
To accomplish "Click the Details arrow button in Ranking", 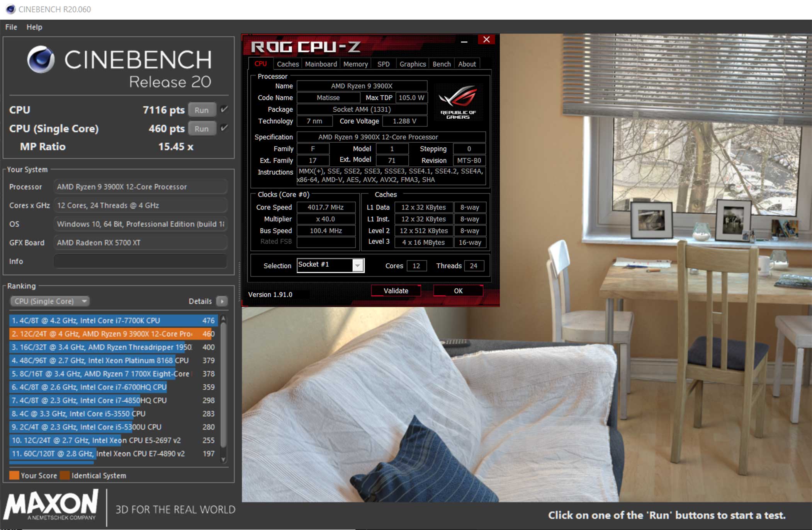I will click(x=222, y=301).
